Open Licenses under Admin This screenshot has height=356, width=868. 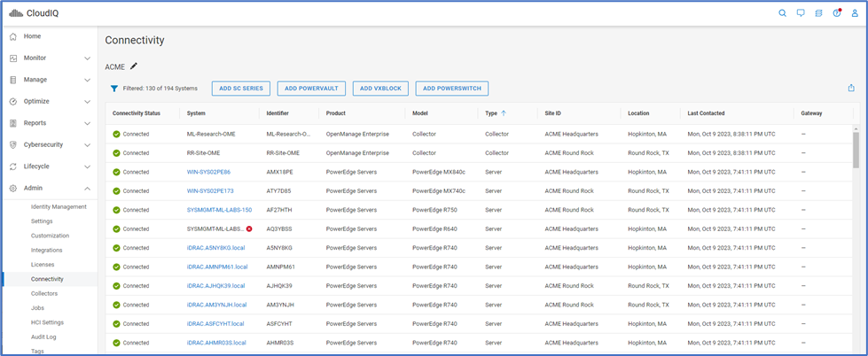(x=43, y=265)
